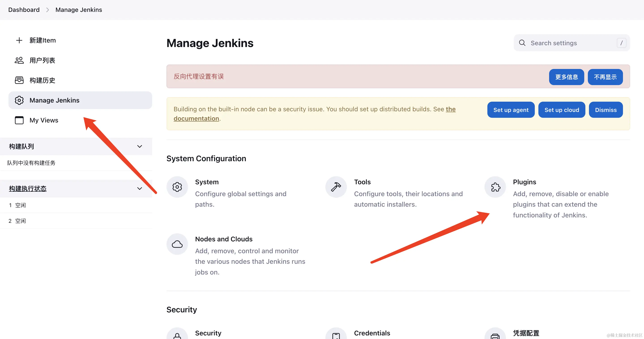This screenshot has height=339, width=644.
Task: Open breadcrumb chevron dropdown after Dashboard
Action: (x=47, y=10)
